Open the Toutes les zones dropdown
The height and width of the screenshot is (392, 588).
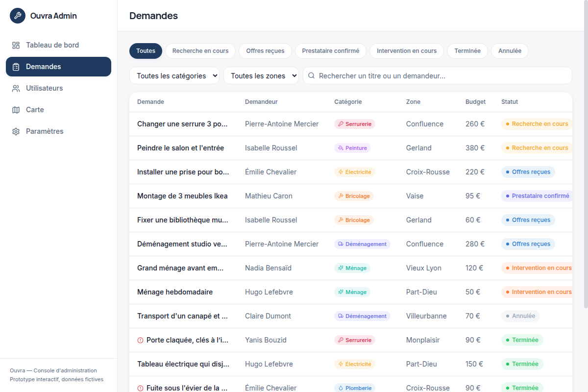[x=261, y=75]
